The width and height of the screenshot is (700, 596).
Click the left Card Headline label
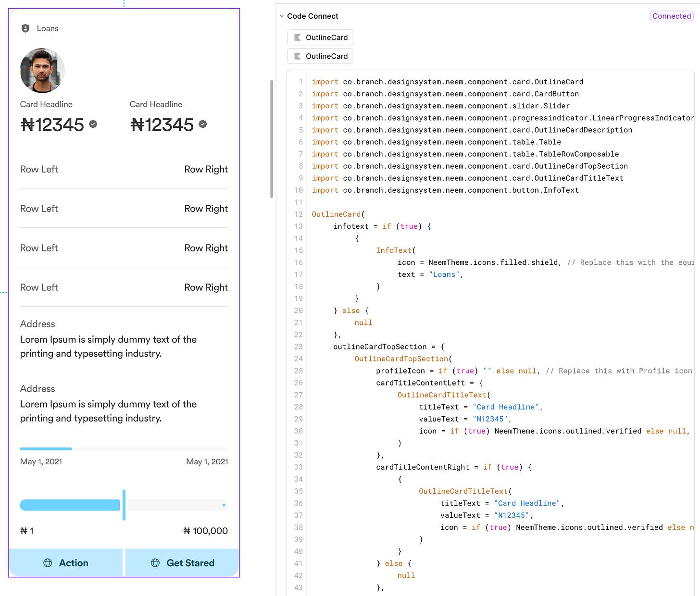46,104
